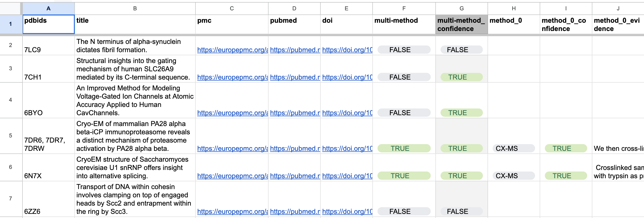Open multi-method TRUE chip for 6N7X row
The height and width of the screenshot is (218, 644).
[x=404, y=176]
